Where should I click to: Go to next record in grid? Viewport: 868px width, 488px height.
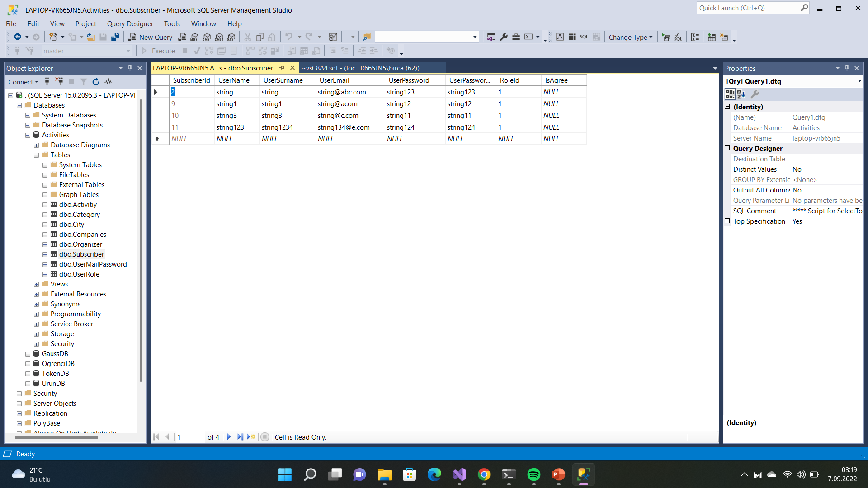point(229,437)
